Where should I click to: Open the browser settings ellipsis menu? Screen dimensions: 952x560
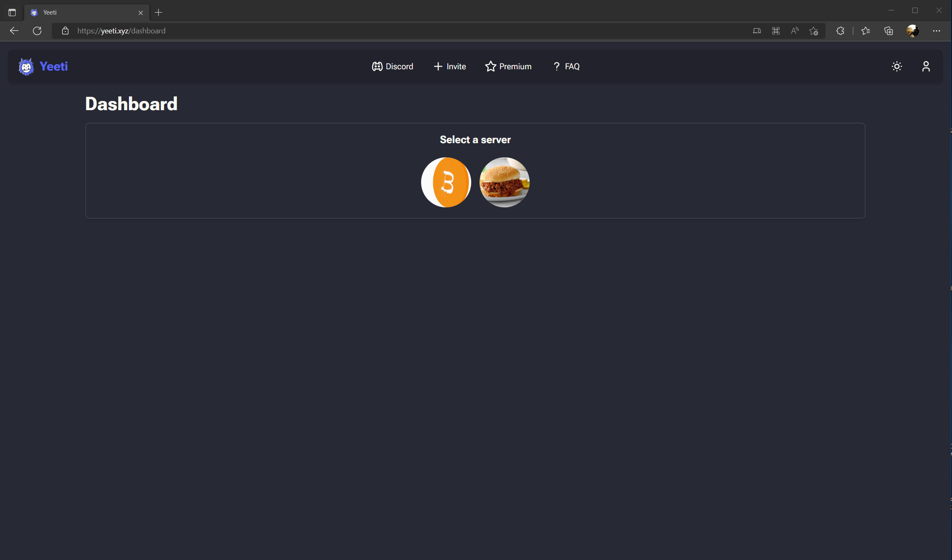click(x=936, y=31)
